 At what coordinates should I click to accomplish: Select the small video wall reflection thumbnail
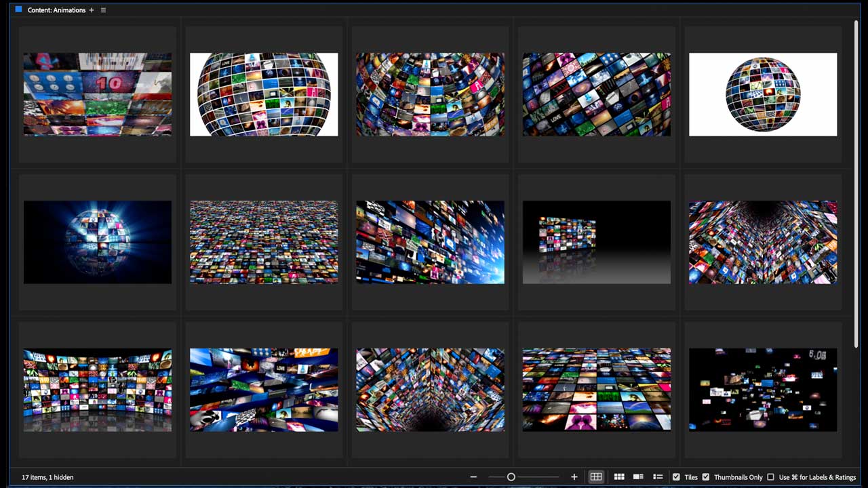[597, 242]
